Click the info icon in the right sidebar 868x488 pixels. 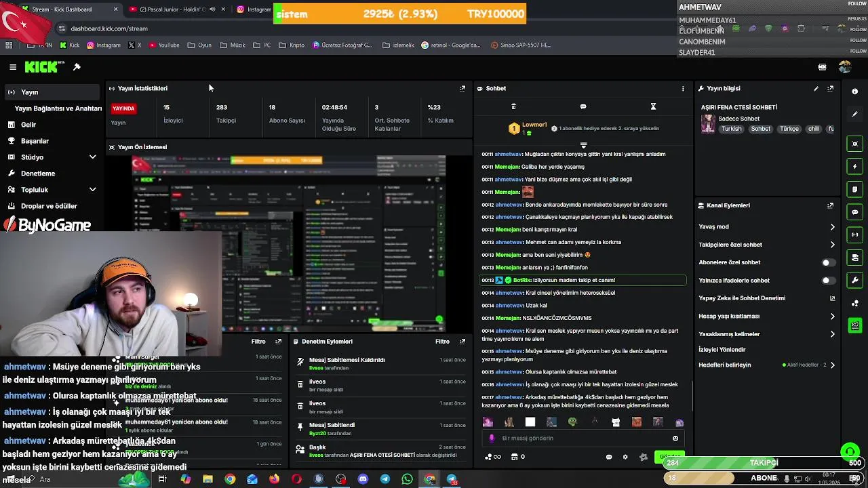854,91
